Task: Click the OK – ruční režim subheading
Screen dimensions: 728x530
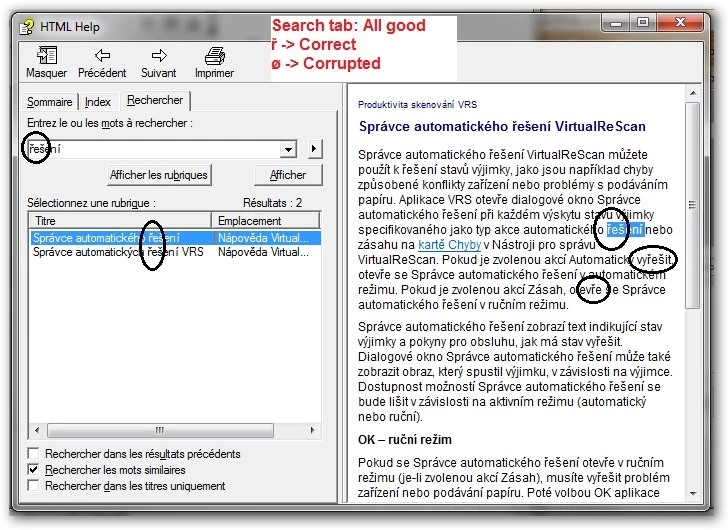Action: 404,440
